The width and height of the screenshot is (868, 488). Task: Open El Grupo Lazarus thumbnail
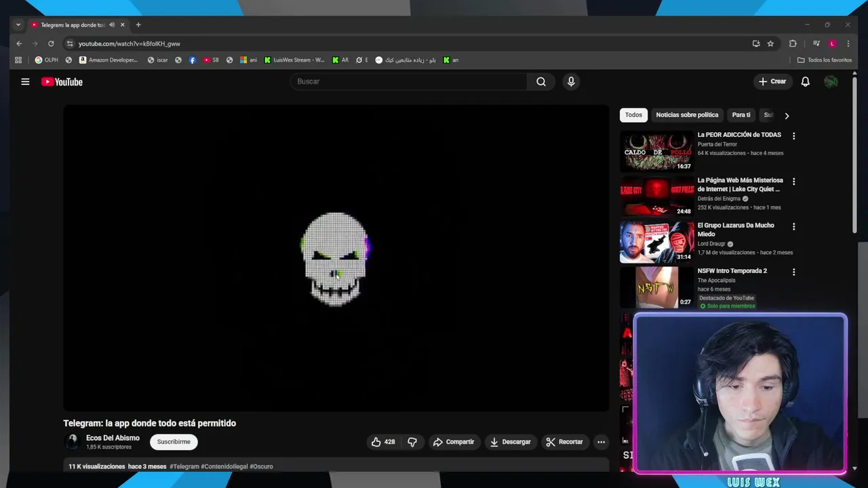tap(656, 242)
